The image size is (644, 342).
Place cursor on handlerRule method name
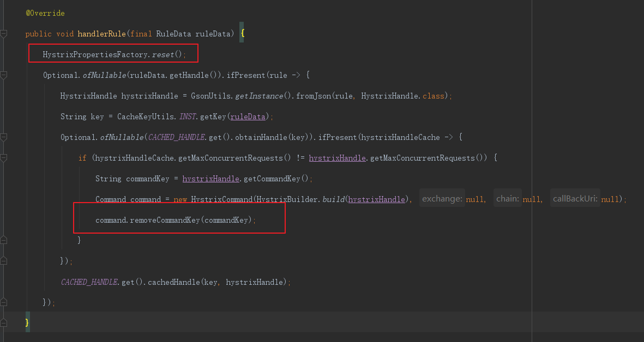101,34
